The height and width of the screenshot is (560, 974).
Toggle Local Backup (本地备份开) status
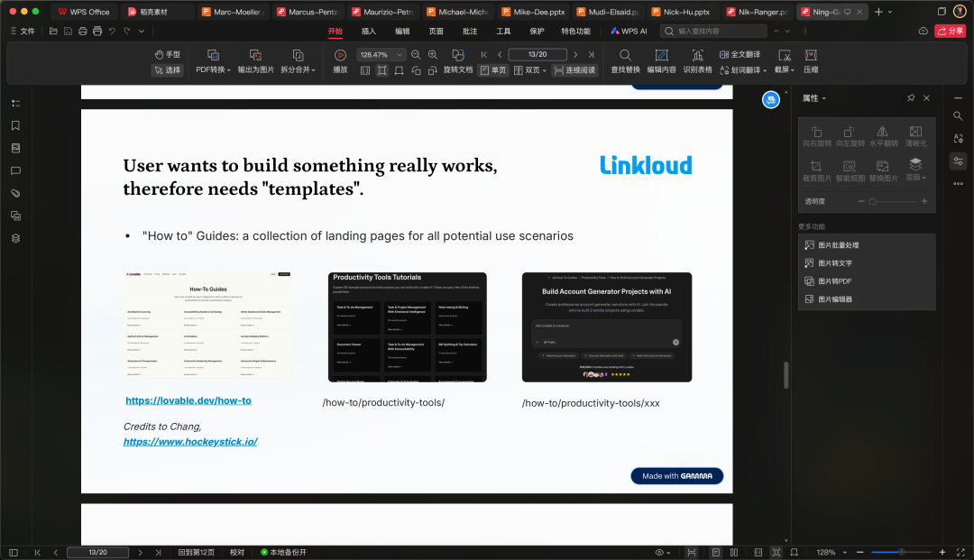[x=283, y=552]
